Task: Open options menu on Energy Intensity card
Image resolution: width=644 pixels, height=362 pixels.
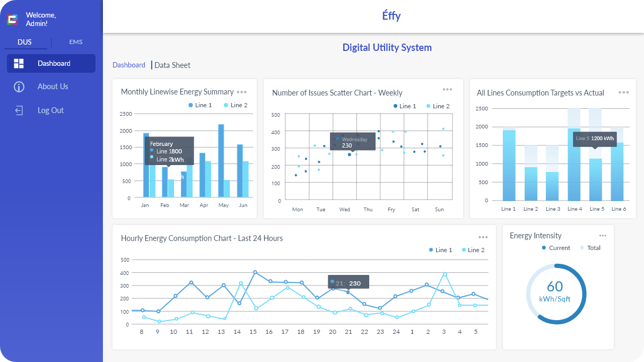Action: (603, 235)
